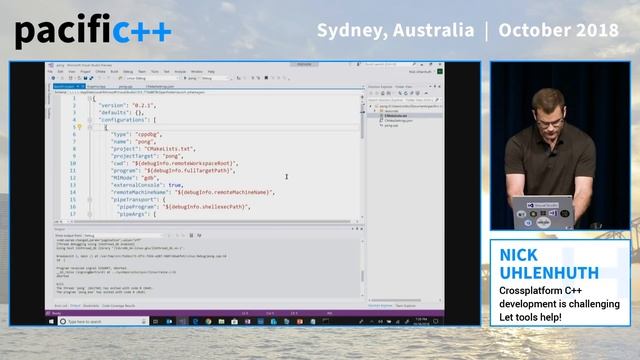Click the "type": "cppdbg" code line
Image resolution: width=640 pixels, height=360 pixels.
pos(137,134)
